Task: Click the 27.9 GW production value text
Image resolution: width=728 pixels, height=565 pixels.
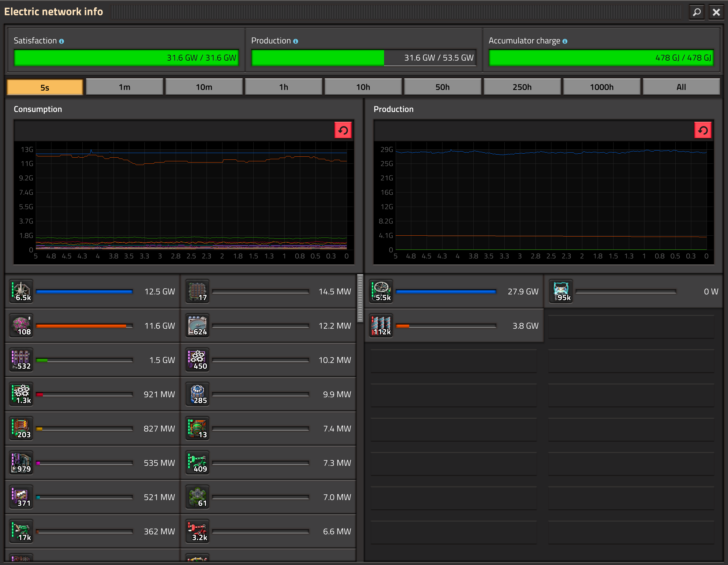Action: click(523, 292)
